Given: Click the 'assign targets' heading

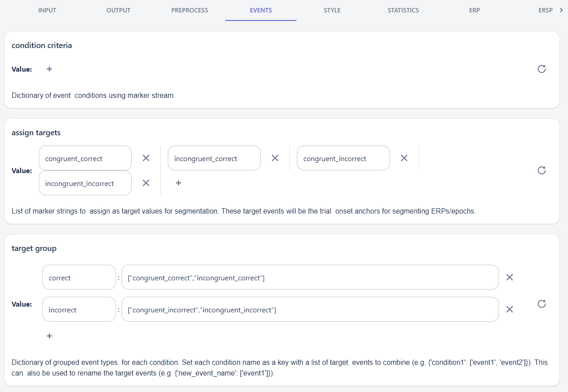Looking at the screenshot, I should (x=36, y=133).
